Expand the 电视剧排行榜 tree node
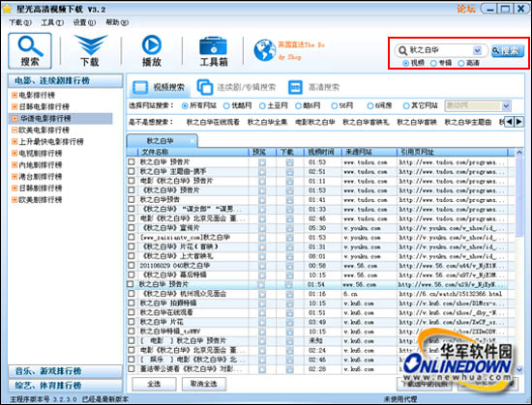Image resolution: width=532 pixels, height=405 pixels. coord(15,153)
